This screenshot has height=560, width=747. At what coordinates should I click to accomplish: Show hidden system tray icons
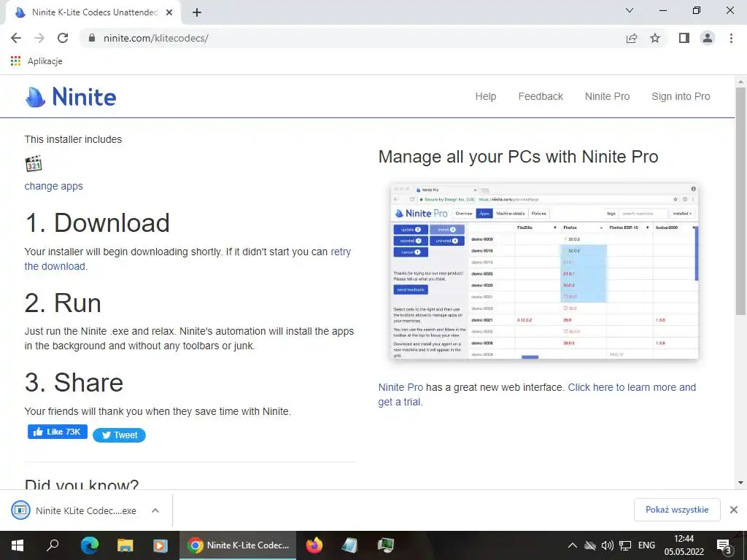573,545
